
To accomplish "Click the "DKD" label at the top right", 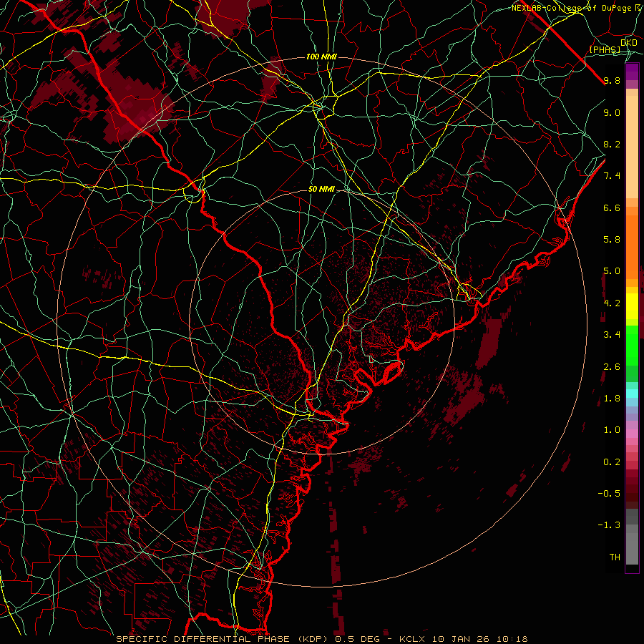I will point(628,42).
